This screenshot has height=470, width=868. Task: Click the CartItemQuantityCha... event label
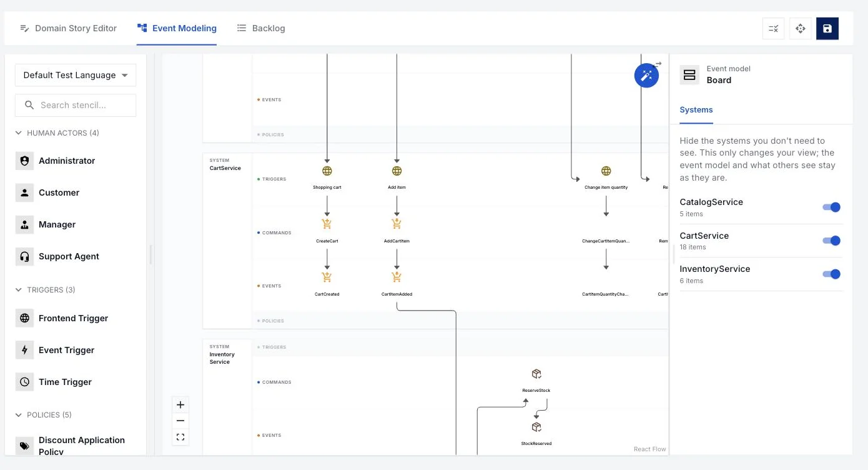pos(606,294)
